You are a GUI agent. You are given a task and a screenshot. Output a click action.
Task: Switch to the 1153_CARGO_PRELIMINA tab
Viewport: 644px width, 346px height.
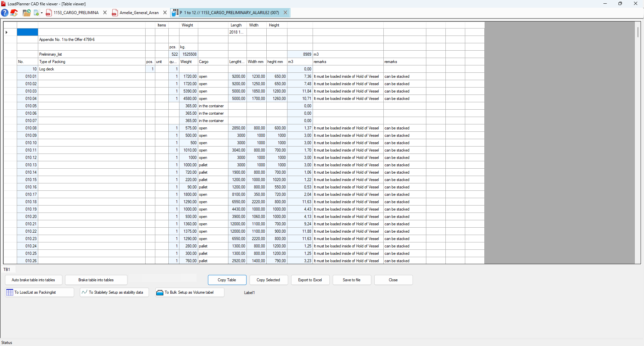pyautogui.click(x=76, y=13)
